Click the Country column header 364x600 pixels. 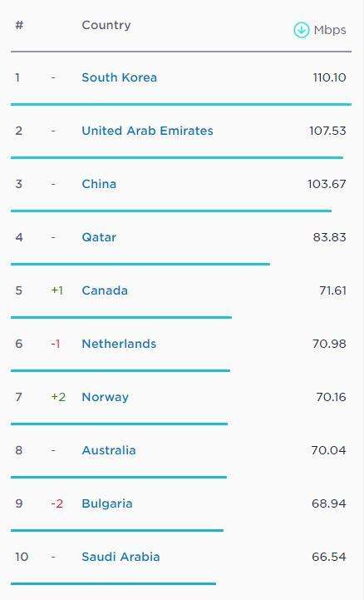(x=106, y=25)
